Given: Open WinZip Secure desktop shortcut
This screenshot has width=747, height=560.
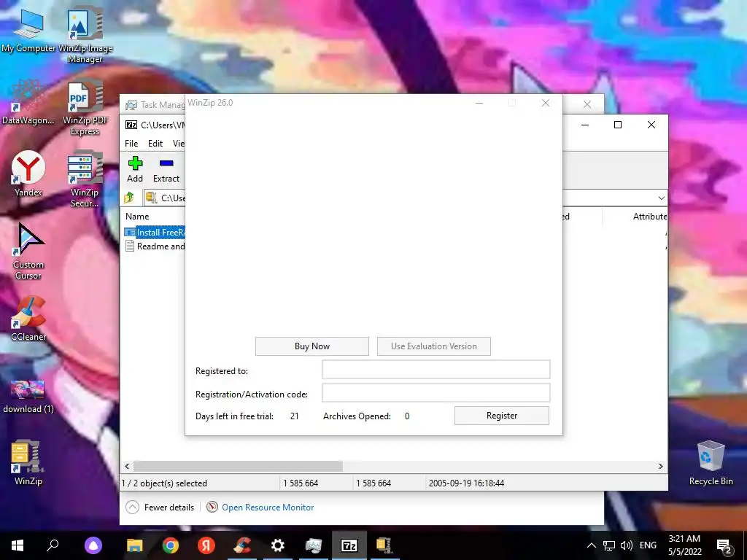Looking at the screenshot, I should coord(85,179).
